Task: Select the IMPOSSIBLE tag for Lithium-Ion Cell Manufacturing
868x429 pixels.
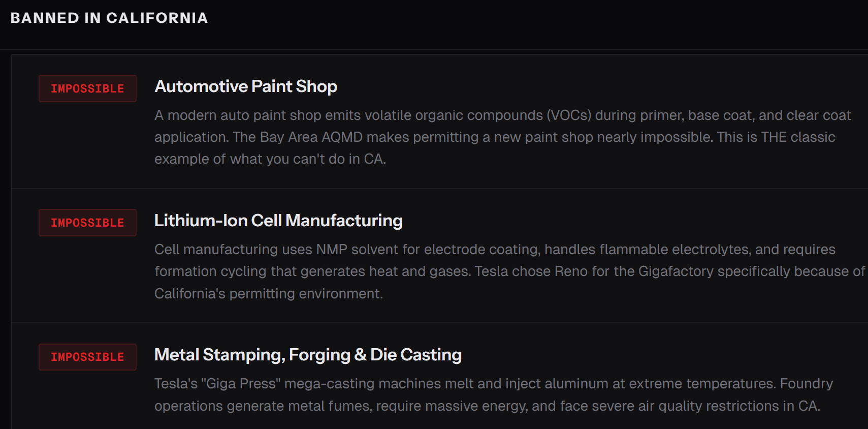Action: (x=87, y=223)
